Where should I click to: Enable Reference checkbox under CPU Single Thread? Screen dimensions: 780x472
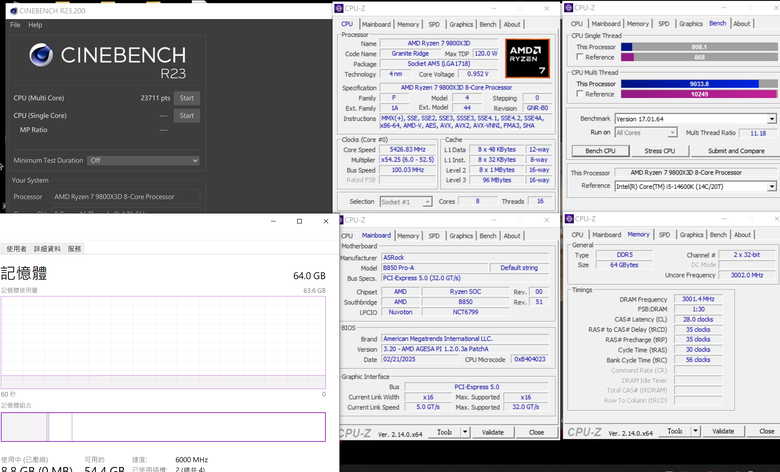coord(580,57)
